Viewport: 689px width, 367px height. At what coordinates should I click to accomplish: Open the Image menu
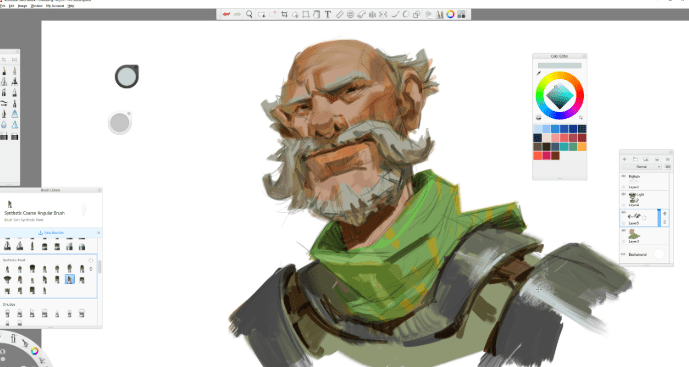[22, 6]
